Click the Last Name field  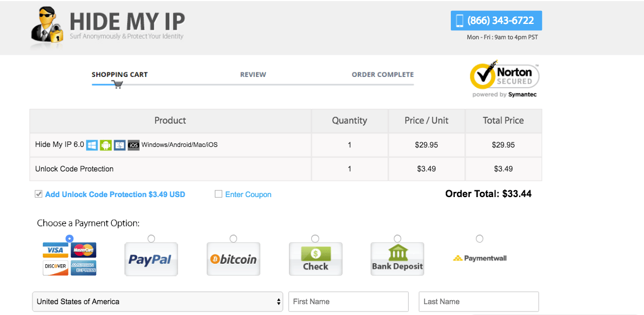coord(479,301)
